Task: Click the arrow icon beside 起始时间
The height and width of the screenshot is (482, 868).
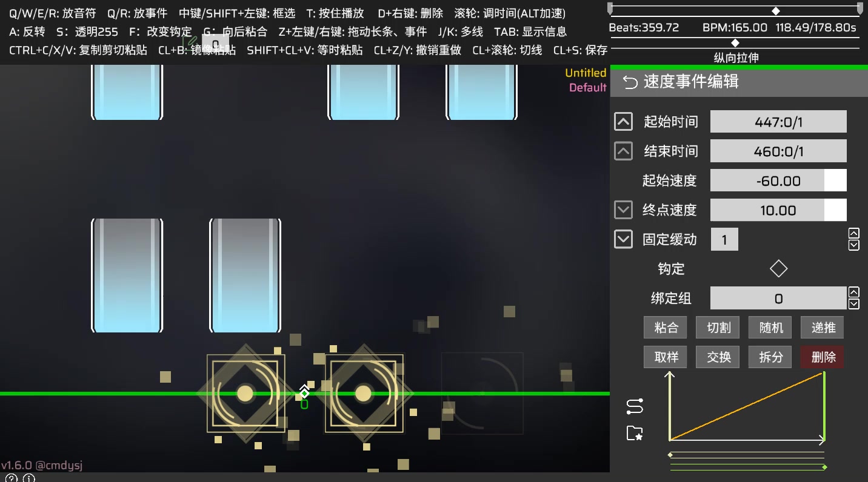Action: (623, 122)
